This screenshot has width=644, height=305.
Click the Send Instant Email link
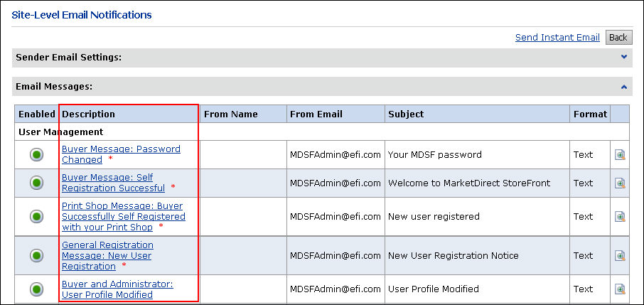pyautogui.click(x=557, y=38)
